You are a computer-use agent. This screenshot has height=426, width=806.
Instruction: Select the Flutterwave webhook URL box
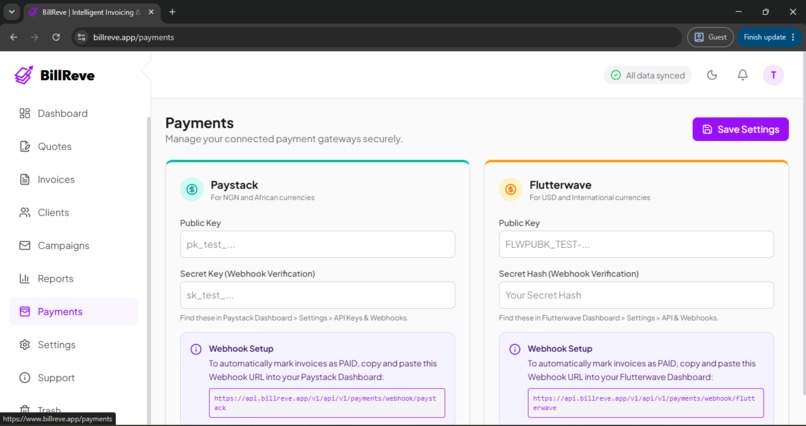[x=646, y=403]
